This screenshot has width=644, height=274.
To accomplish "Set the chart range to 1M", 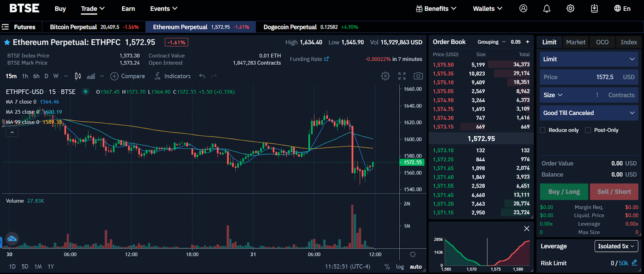I will pyautogui.click(x=38, y=266).
